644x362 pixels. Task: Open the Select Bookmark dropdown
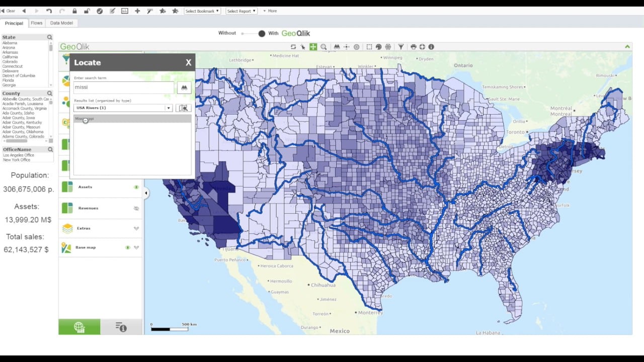[x=202, y=11]
